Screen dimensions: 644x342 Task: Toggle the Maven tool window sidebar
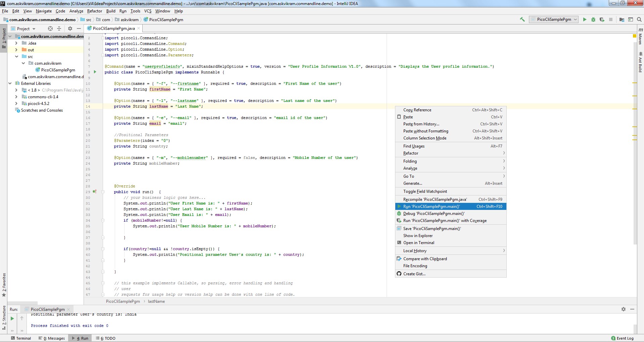[x=640, y=40]
